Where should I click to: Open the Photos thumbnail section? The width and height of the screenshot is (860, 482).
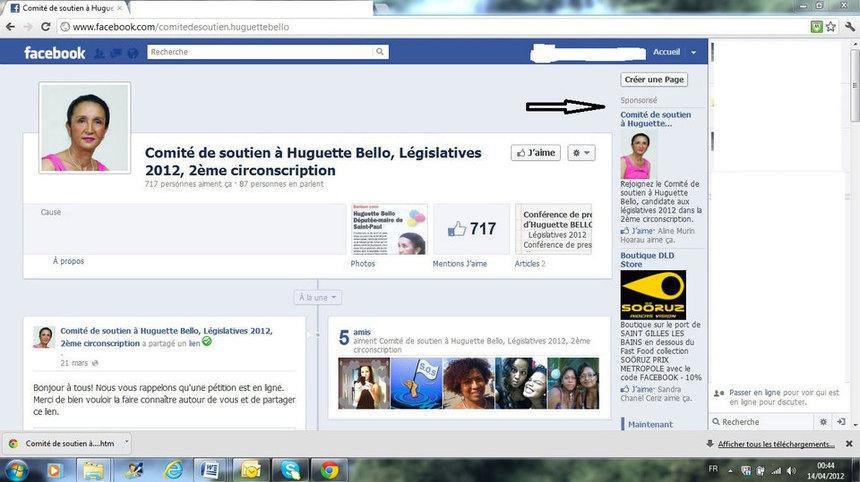389,229
